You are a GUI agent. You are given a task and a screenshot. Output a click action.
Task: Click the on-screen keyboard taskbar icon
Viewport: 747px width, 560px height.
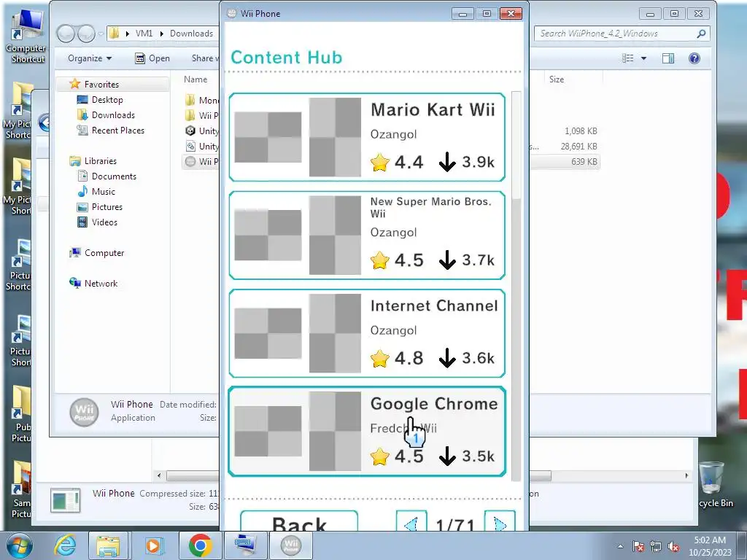[x=246, y=545]
